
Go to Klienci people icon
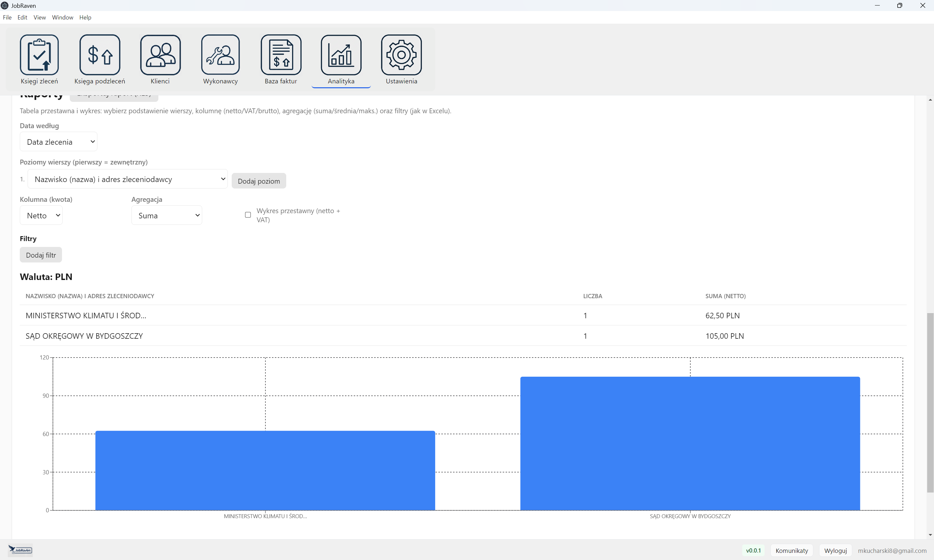(160, 55)
